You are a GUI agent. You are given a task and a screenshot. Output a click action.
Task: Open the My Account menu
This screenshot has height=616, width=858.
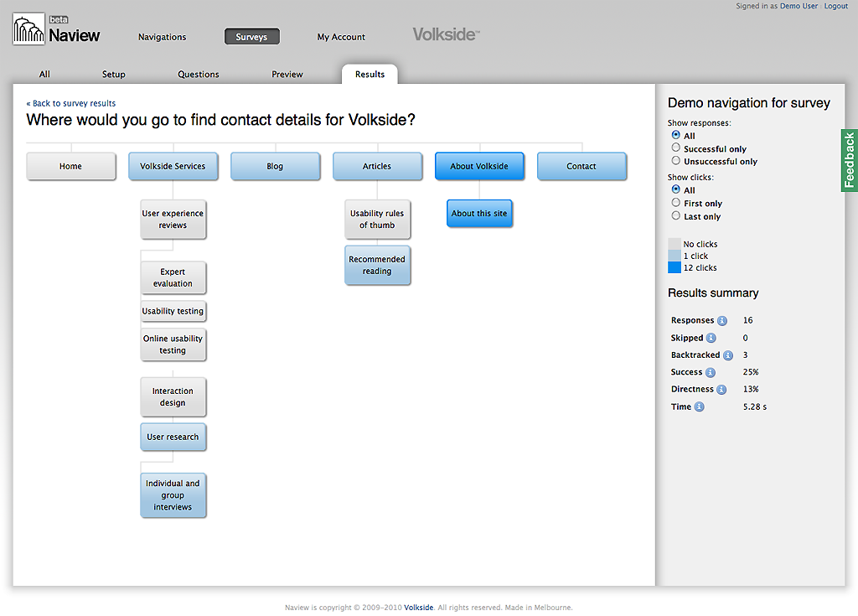coord(341,37)
